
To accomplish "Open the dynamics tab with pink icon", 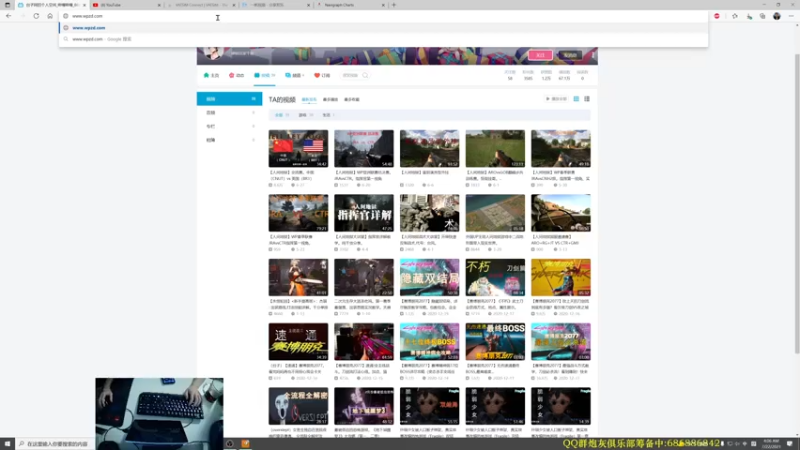I will click(237, 75).
